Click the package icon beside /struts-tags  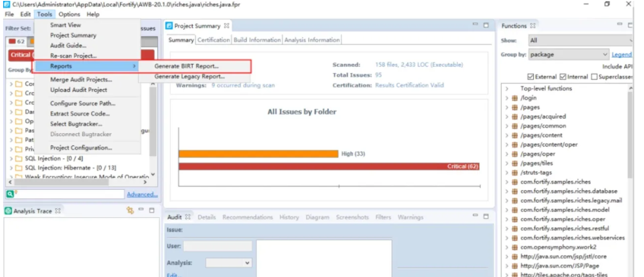click(x=515, y=173)
